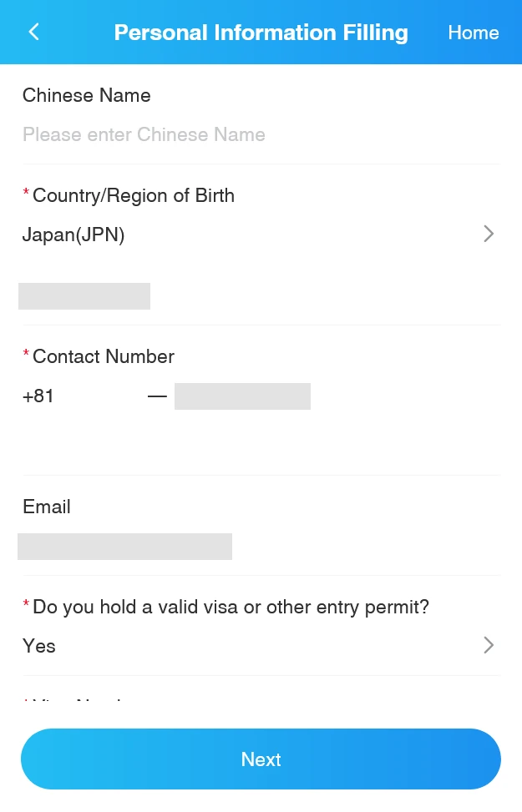The width and height of the screenshot is (522, 812).
Task: Open the Japan(JPN) country selection
Action: coord(73,235)
